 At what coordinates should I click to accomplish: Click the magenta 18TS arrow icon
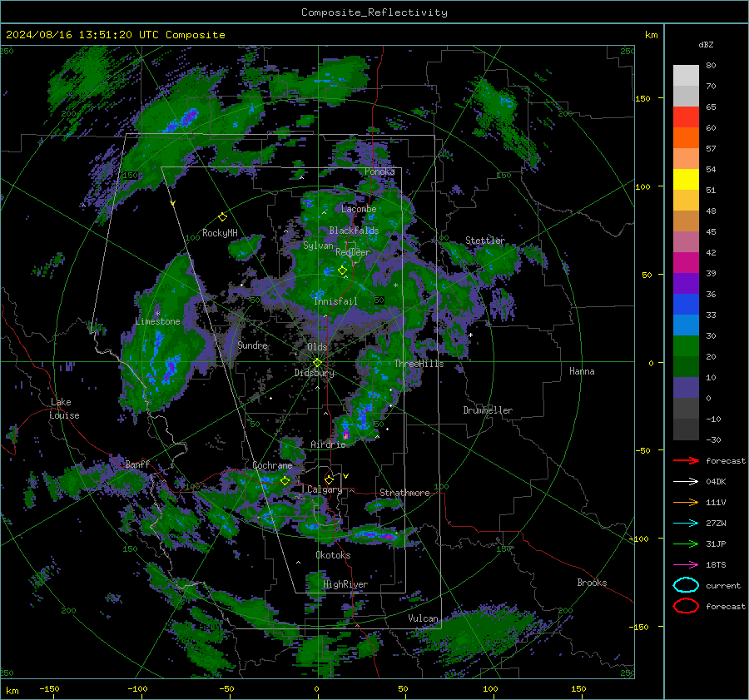tap(686, 565)
